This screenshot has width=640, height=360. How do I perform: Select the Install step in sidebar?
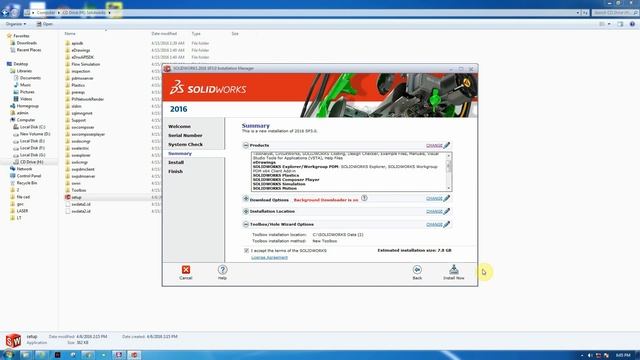click(176, 162)
